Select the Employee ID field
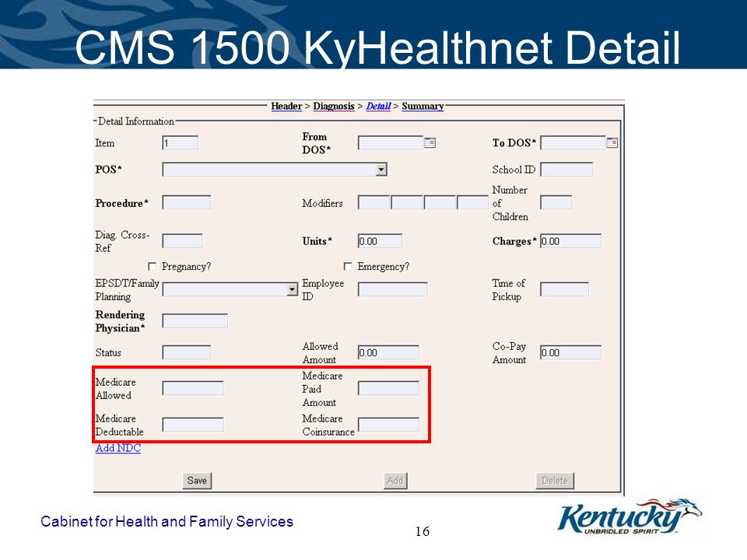This screenshot has height=560, width=747. [x=392, y=289]
